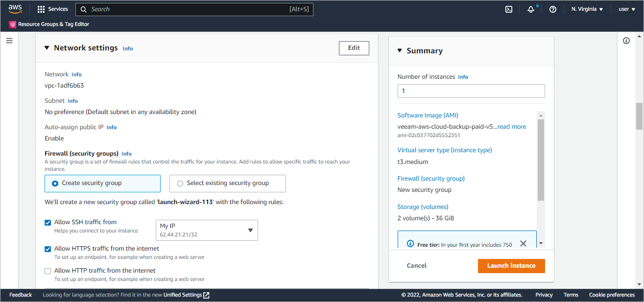644x302 pixels.
Task: Open Terms link in footer
Action: 571,295
